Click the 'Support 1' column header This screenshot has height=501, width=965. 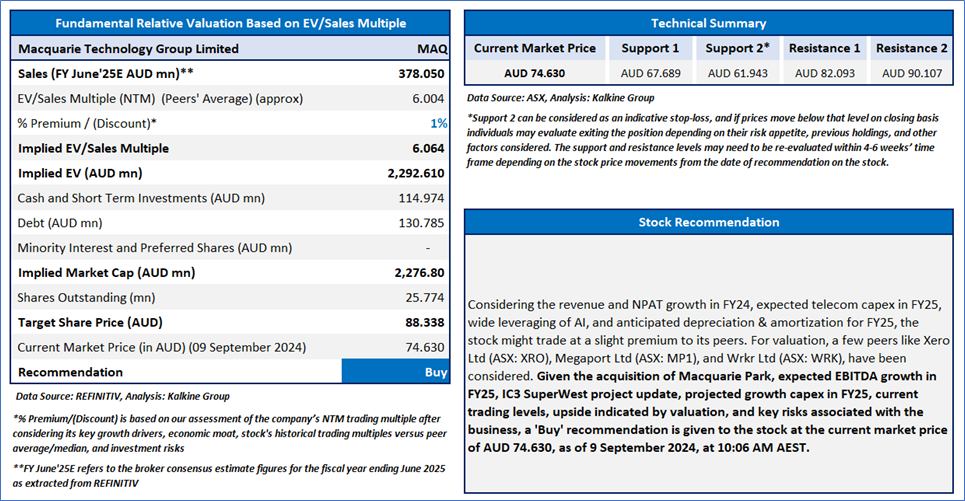(x=650, y=48)
